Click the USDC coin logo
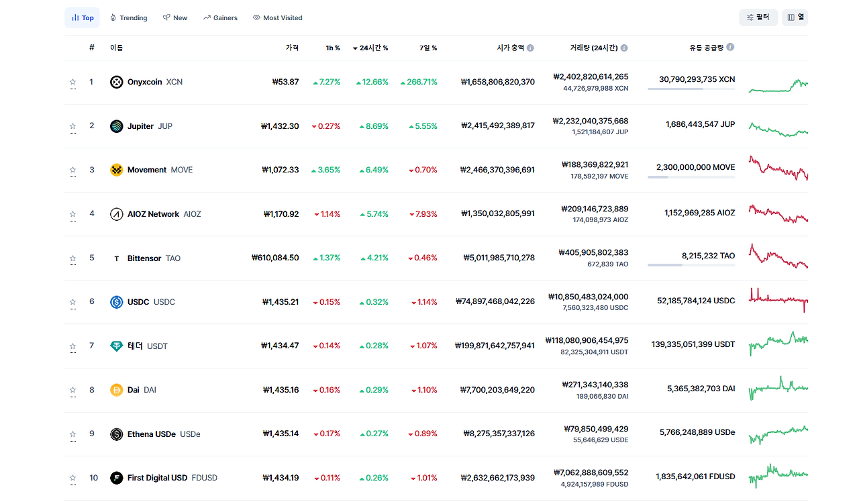Image resolution: width=859 pixels, height=504 pixels. coord(117,302)
